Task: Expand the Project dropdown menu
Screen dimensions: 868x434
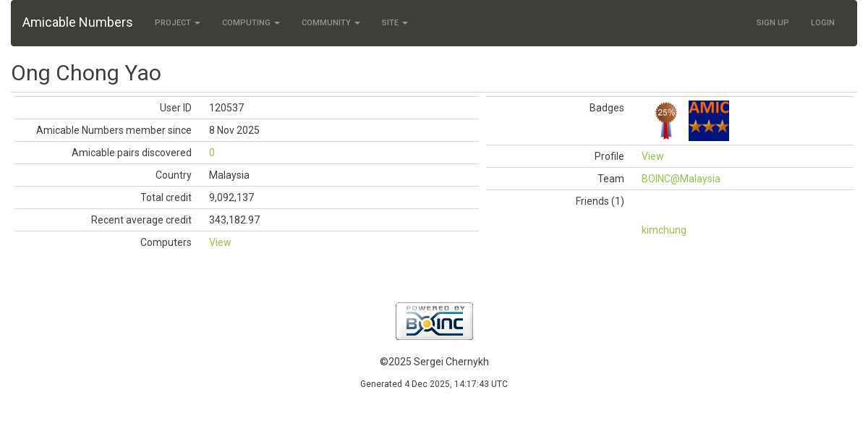Action: pos(177,23)
